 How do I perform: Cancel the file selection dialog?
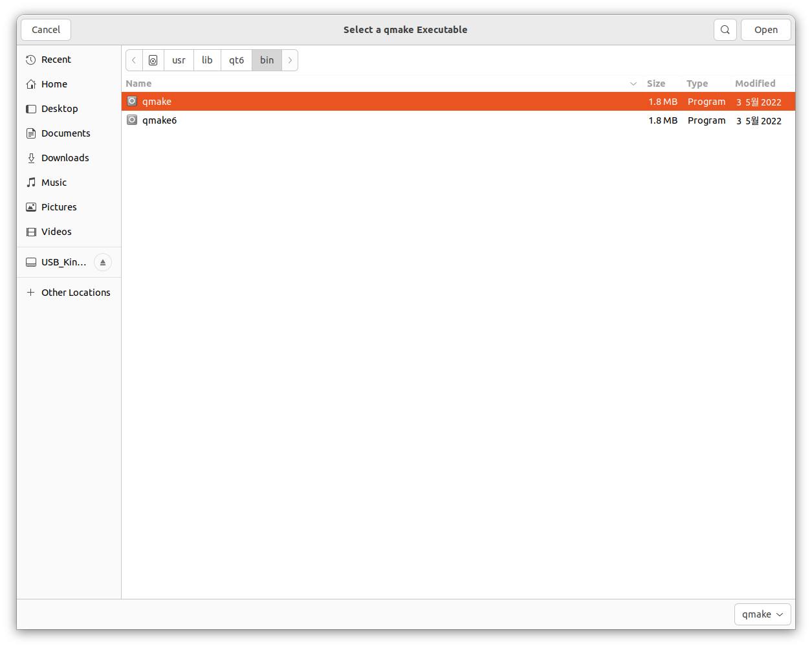point(46,30)
